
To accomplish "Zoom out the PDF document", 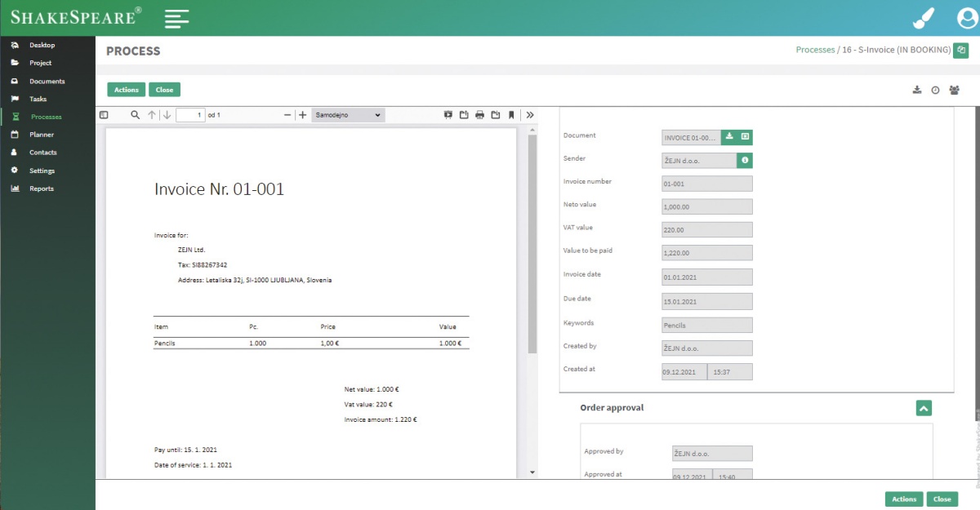I will click(x=287, y=115).
